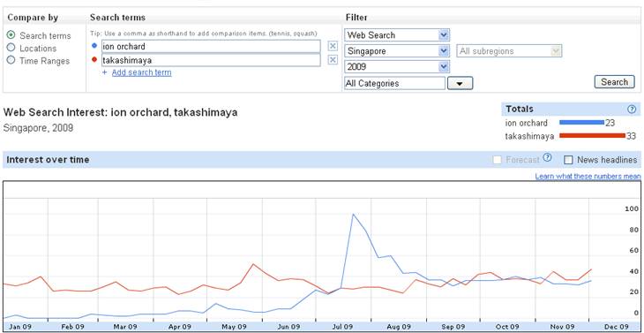
Task: Click the May 09 axis label
Action: [234, 327]
